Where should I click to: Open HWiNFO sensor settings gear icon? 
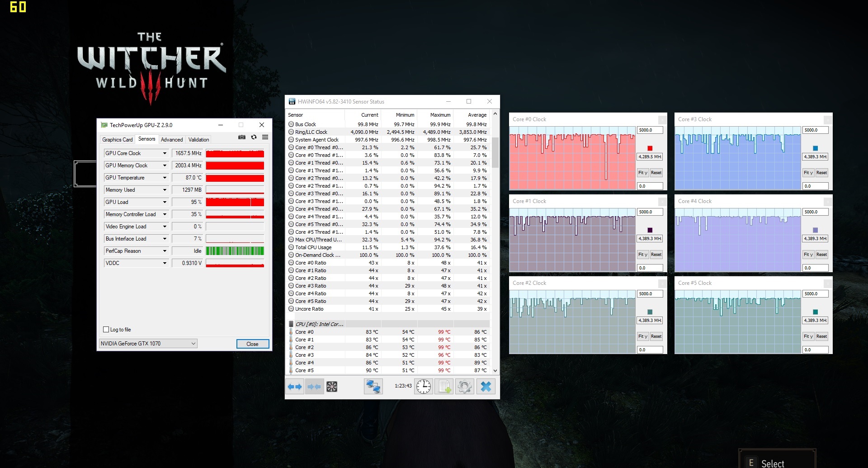point(465,387)
